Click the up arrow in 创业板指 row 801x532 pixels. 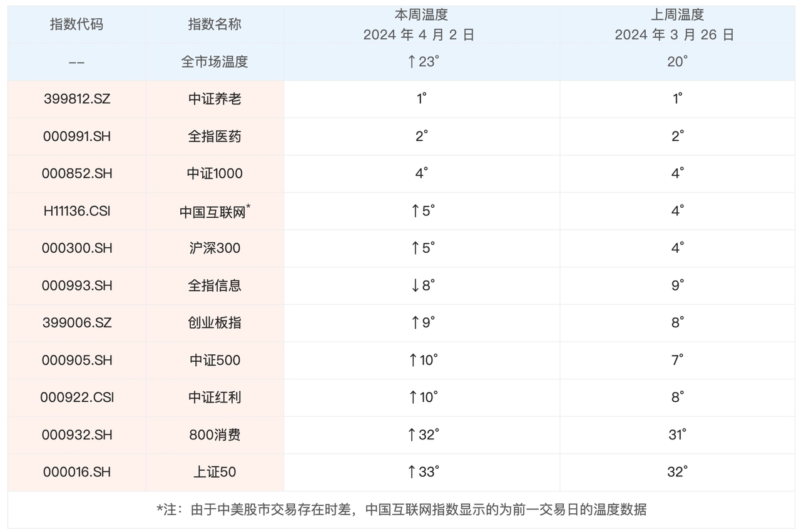pos(414,323)
